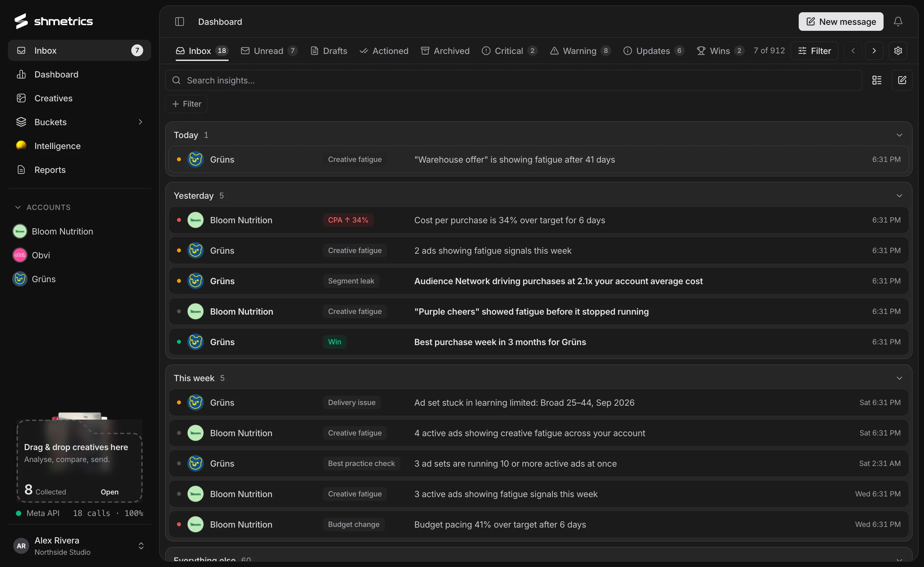Viewport: 924px width, 567px height.
Task: Select Grüns account in the sidebar
Action: tap(80, 279)
